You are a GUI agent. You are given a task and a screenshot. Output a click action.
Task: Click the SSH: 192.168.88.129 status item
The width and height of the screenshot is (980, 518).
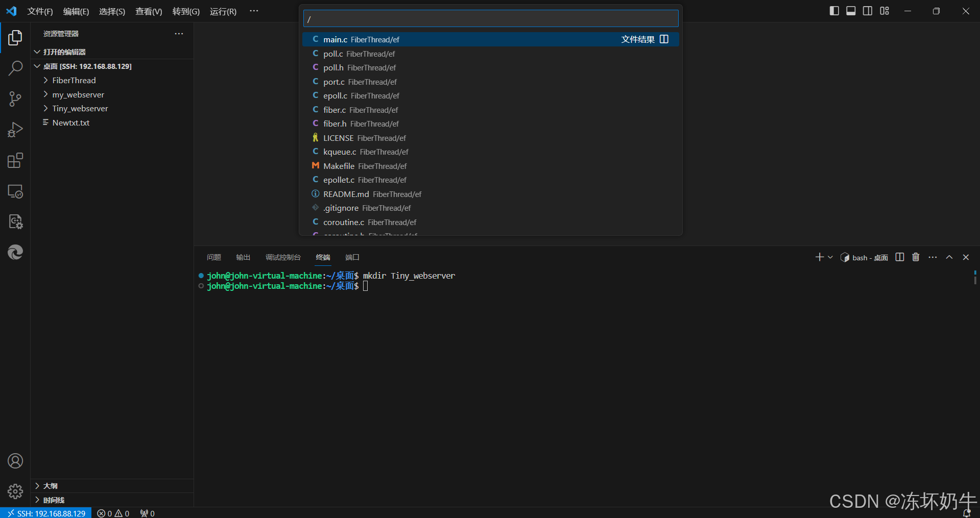46,513
